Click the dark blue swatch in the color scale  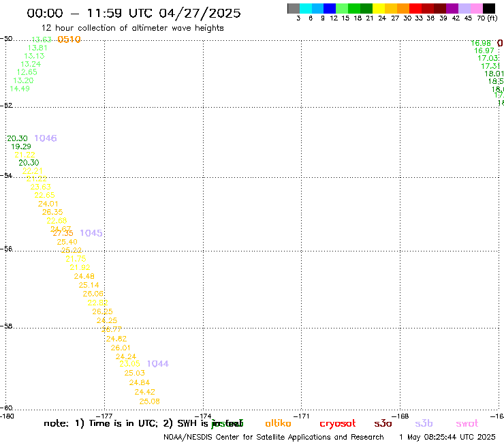pyautogui.click(x=330, y=8)
